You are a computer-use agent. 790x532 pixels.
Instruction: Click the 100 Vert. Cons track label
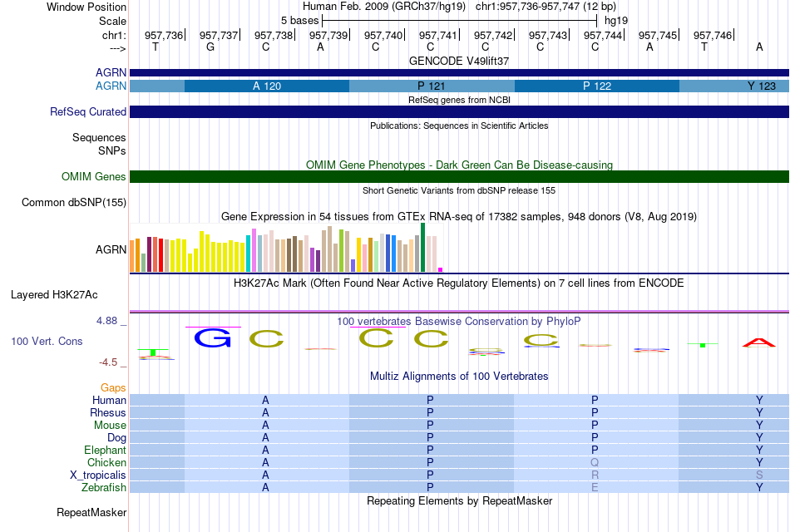tap(47, 341)
